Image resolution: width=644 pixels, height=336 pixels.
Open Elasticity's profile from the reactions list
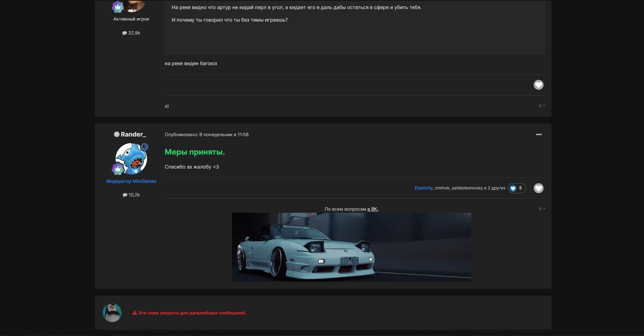pos(423,188)
